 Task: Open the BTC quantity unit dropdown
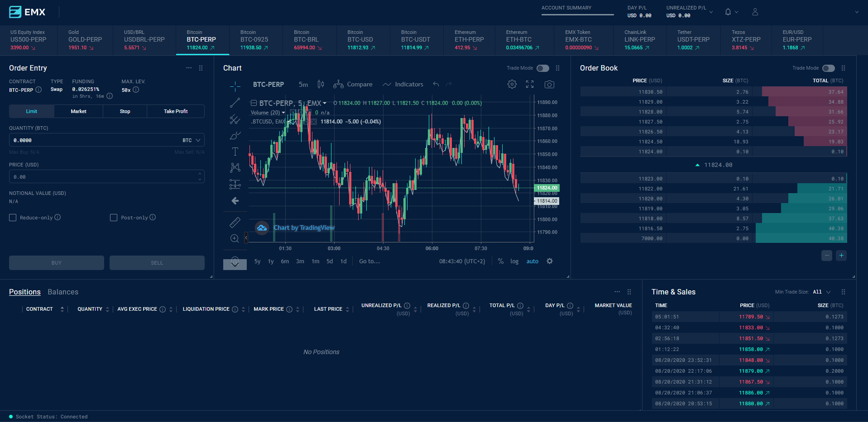pyautogui.click(x=192, y=140)
